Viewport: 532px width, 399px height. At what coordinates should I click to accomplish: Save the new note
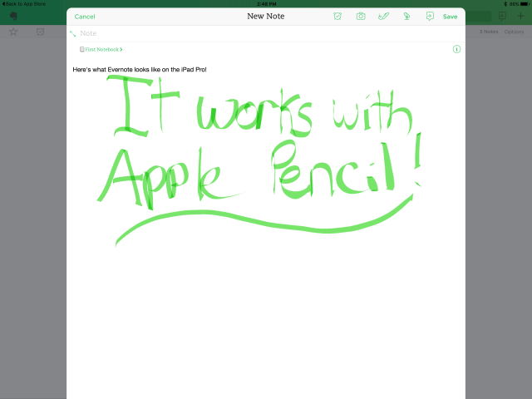pyautogui.click(x=450, y=17)
